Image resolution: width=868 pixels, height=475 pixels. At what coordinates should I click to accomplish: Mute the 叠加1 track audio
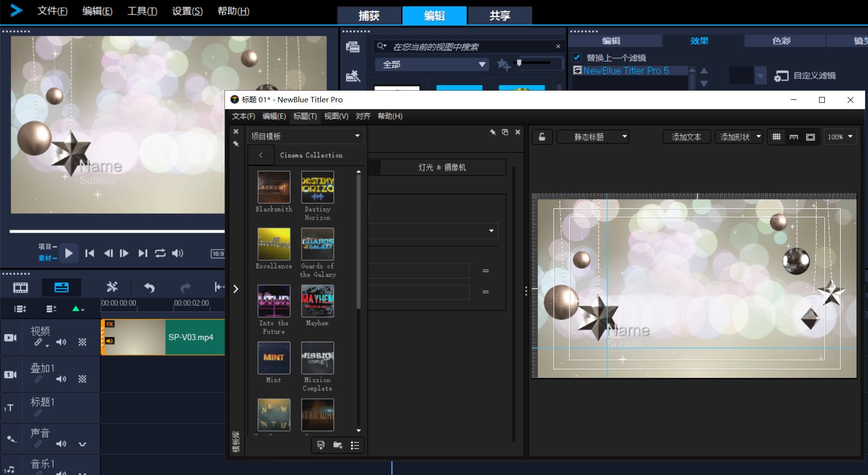point(61,379)
